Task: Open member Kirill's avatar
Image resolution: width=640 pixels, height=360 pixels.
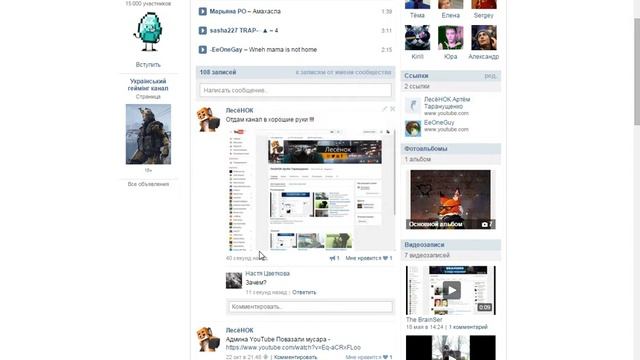Action: click(417, 38)
